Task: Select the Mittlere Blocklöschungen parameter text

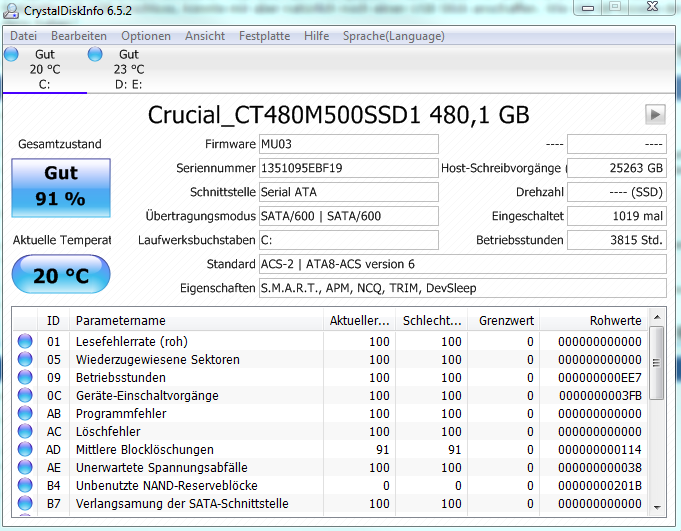Action: pos(145,449)
